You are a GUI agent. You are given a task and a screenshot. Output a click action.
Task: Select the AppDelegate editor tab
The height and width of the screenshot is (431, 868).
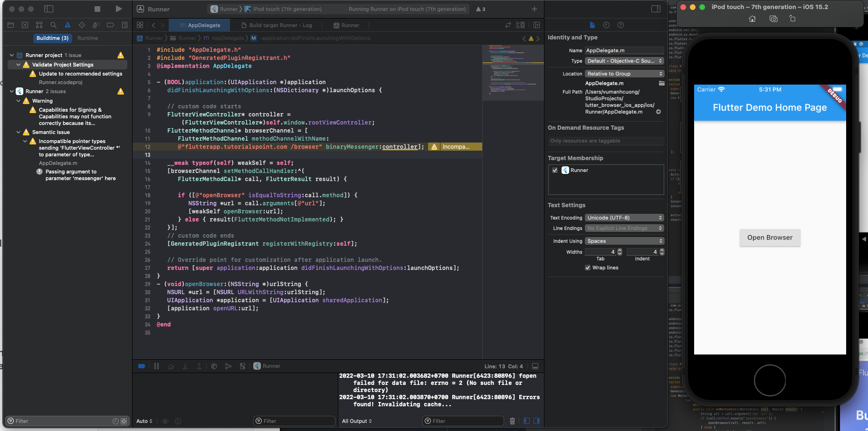point(200,25)
